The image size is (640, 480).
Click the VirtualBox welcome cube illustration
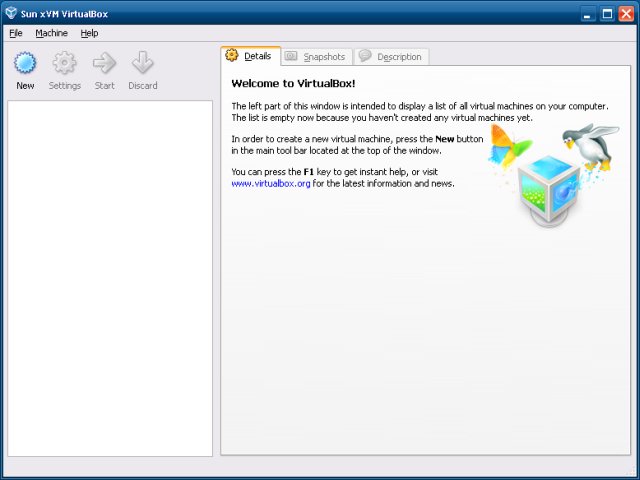pyautogui.click(x=554, y=176)
